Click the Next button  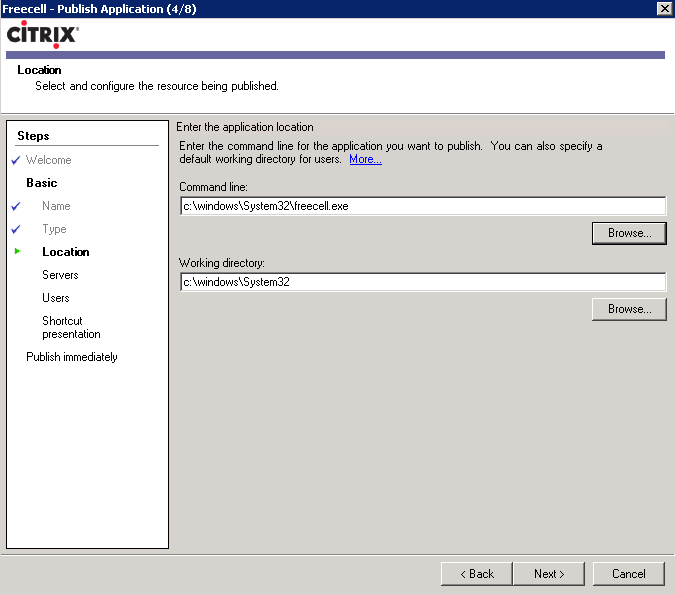click(x=549, y=573)
